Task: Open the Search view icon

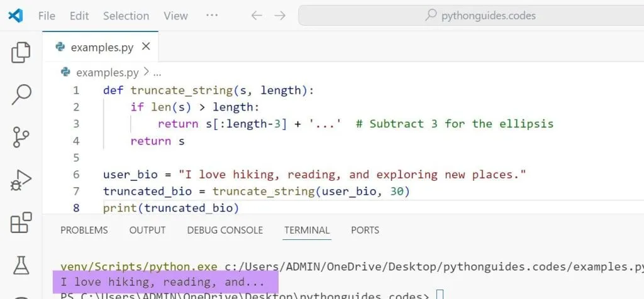Action: 21,94
